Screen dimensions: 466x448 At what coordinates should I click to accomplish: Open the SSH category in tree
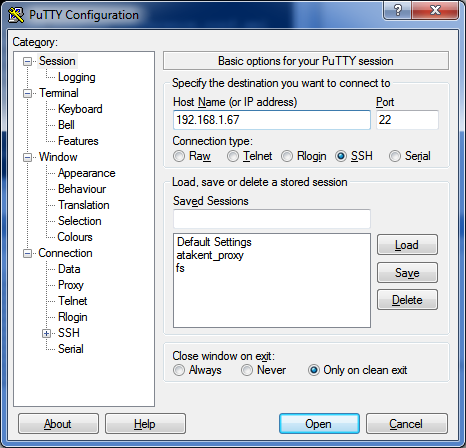[69, 333]
